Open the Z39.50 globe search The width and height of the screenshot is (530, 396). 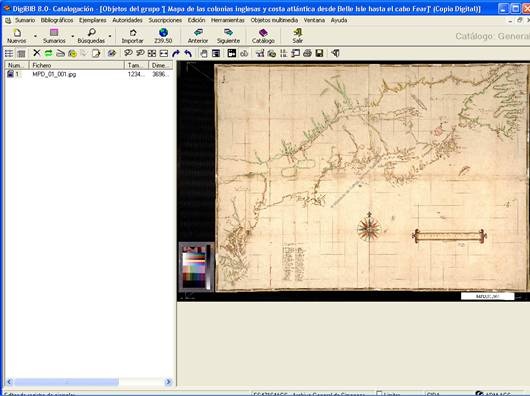(163, 36)
